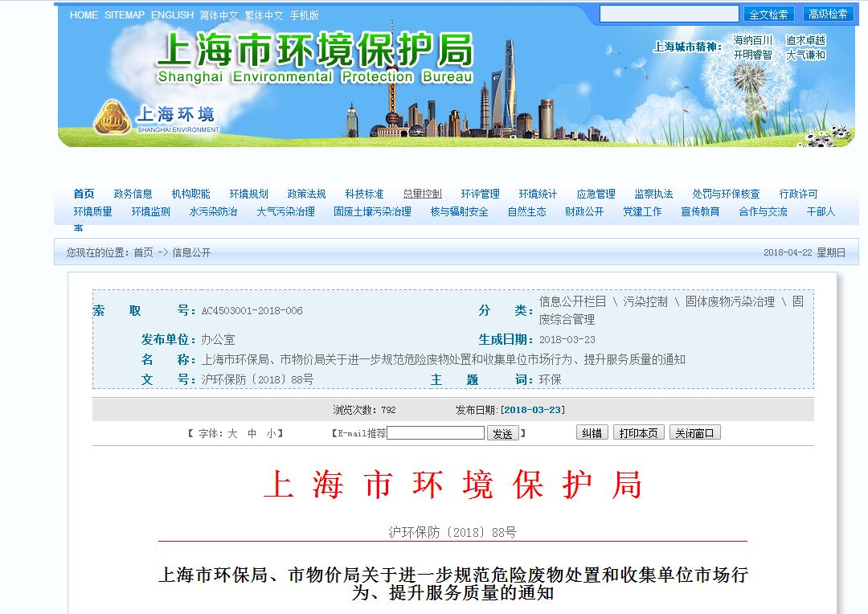Open the 自然生态 menu item
The image size is (868, 614).
pos(527,211)
